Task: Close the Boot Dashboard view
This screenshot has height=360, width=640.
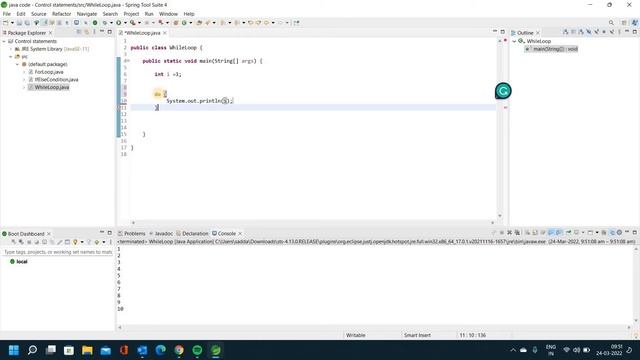Action: click(49, 233)
